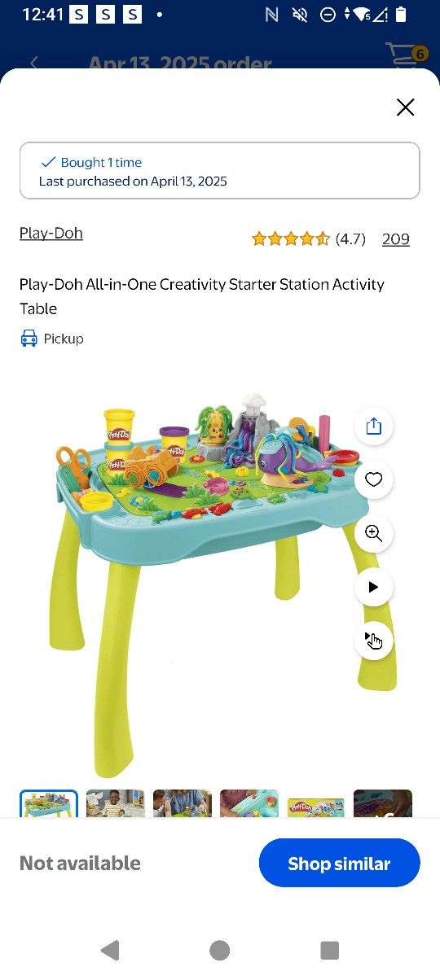Select the second thumbnail with child playing
The image size is (440, 980).
(x=116, y=804)
